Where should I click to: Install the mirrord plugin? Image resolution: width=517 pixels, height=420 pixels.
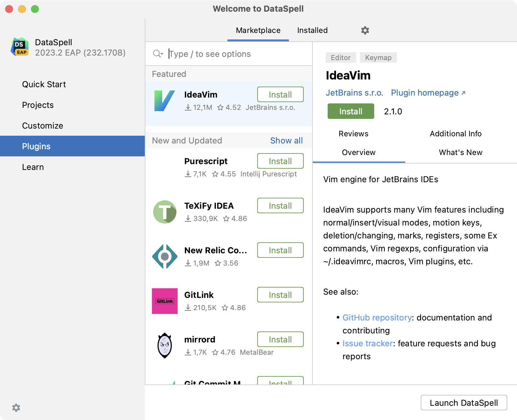tap(280, 340)
